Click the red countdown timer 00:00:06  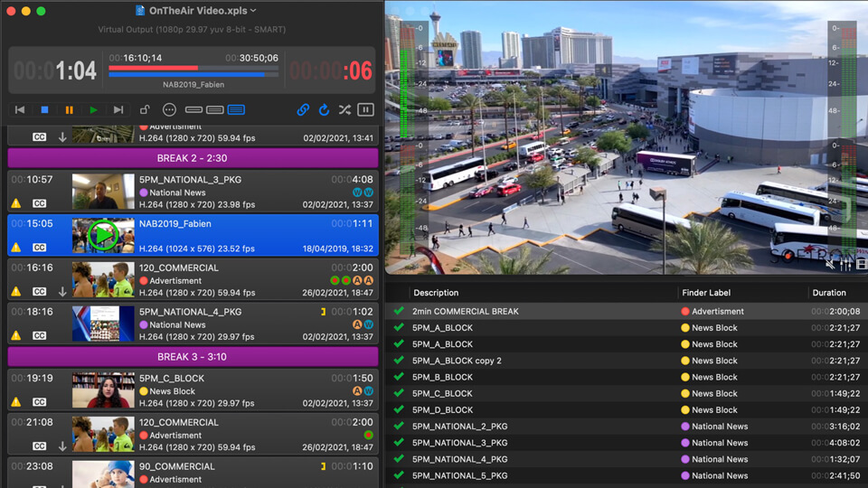[x=331, y=70]
